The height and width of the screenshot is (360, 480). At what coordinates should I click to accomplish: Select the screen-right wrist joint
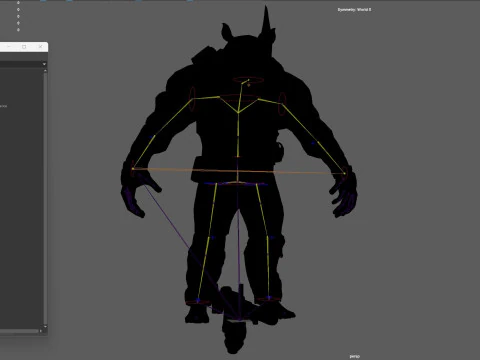[x=345, y=173]
